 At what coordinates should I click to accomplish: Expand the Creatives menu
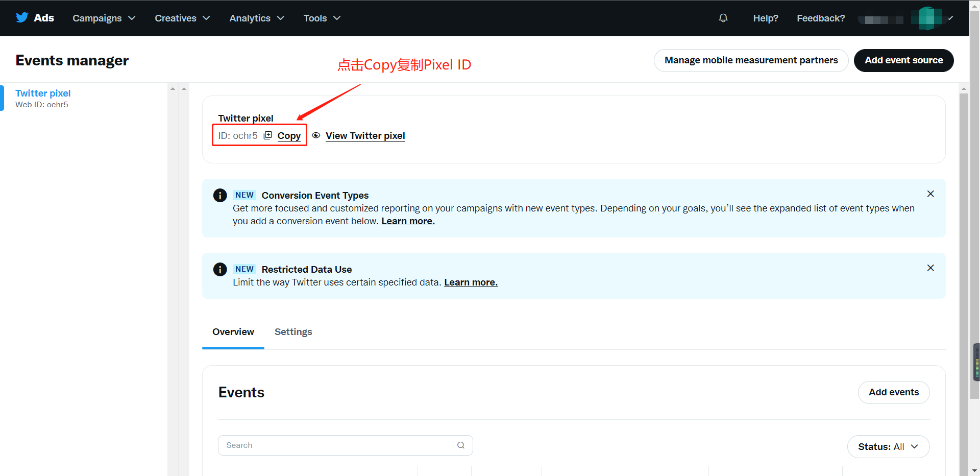click(x=182, y=18)
